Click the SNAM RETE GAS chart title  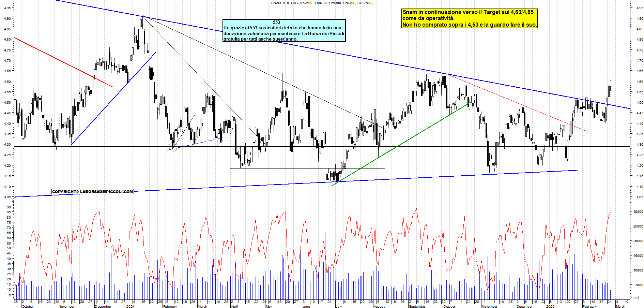[x=322, y=3]
